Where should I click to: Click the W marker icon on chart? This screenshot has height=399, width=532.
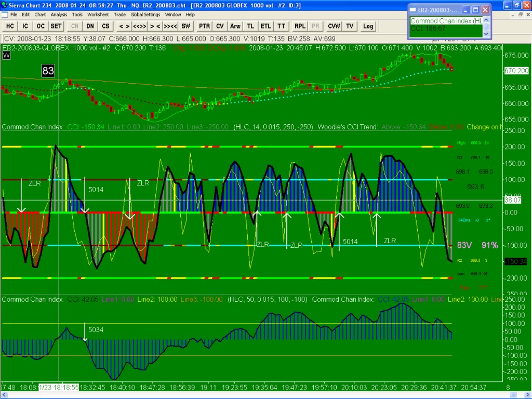(6, 55)
